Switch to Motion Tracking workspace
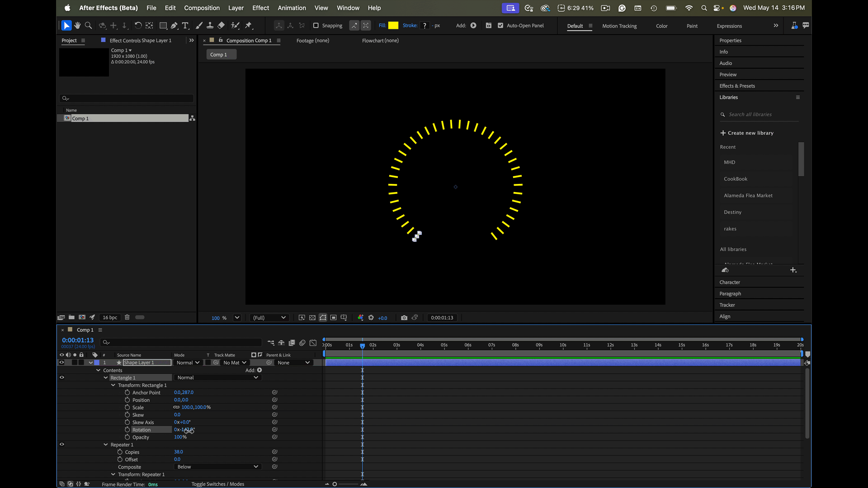Viewport: 868px width, 488px height. pos(619,26)
